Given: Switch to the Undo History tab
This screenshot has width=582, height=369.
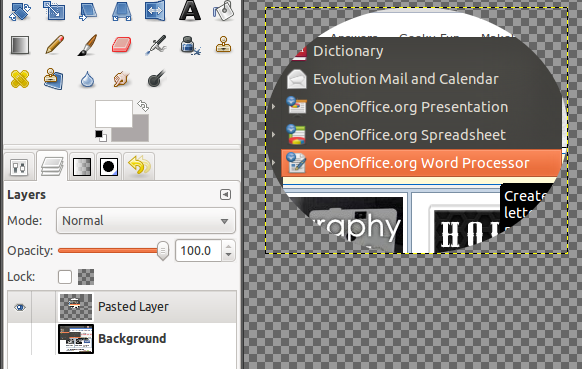Looking at the screenshot, I should [139, 166].
